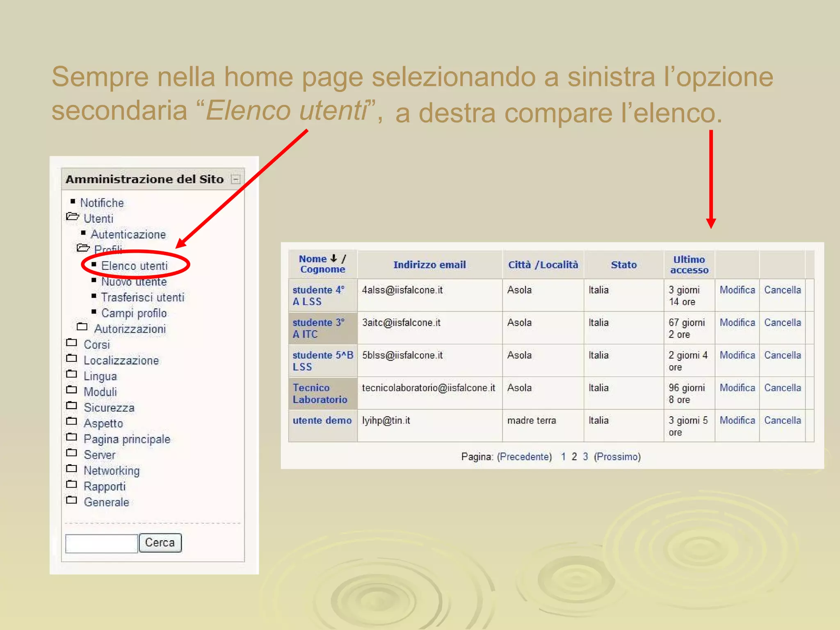Open Localizzazione section
Screen dimensions: 840x630
(x=121, y=361)
